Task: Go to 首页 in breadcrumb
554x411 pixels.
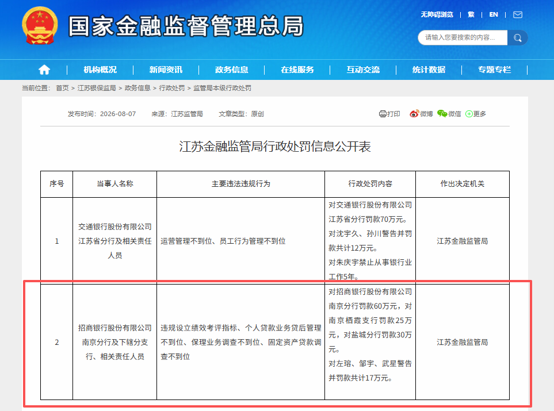Action: click(x=62, y=88)
